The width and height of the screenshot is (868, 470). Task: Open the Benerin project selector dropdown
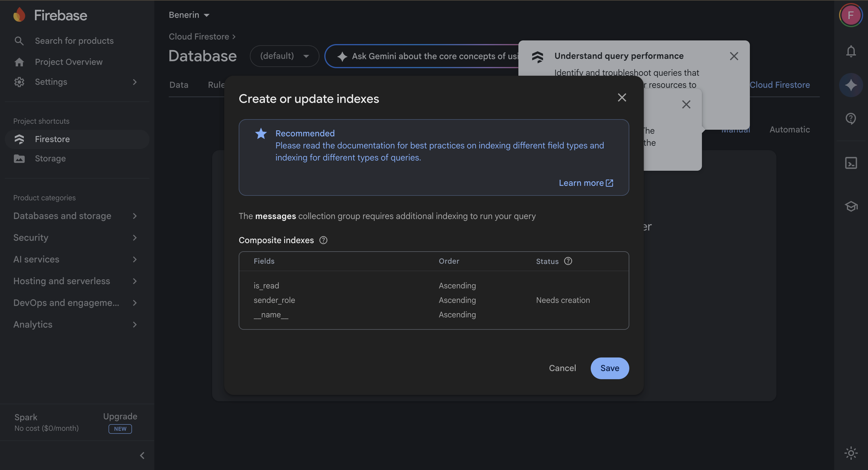tap(189, 15)
